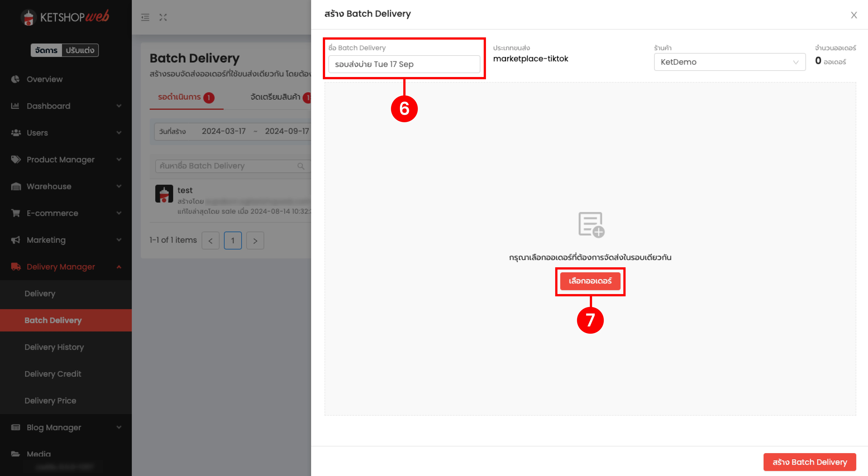This screenshot has height=476, width=868.
Task: Click the Overview pie chart icon
Action: 15,79
